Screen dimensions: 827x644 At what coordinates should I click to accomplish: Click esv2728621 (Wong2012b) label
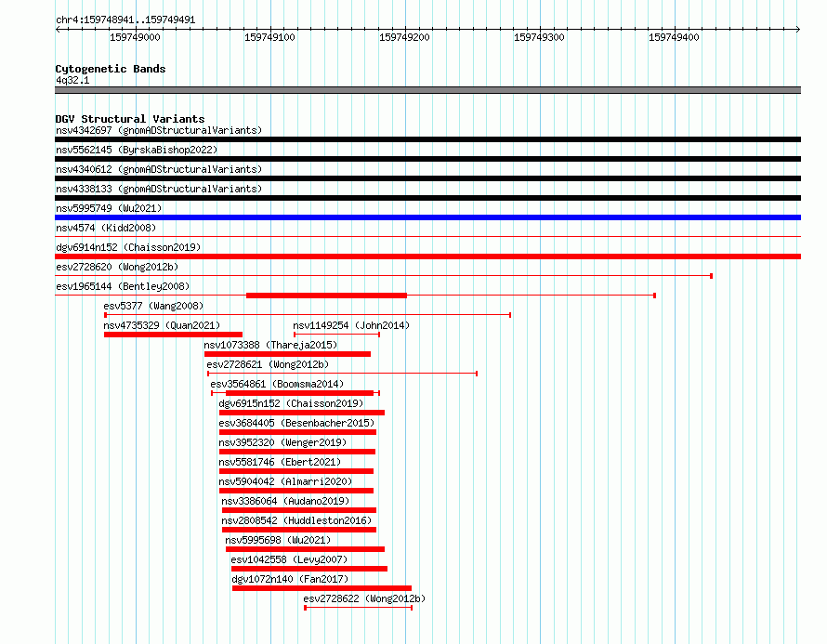point(268,364)
